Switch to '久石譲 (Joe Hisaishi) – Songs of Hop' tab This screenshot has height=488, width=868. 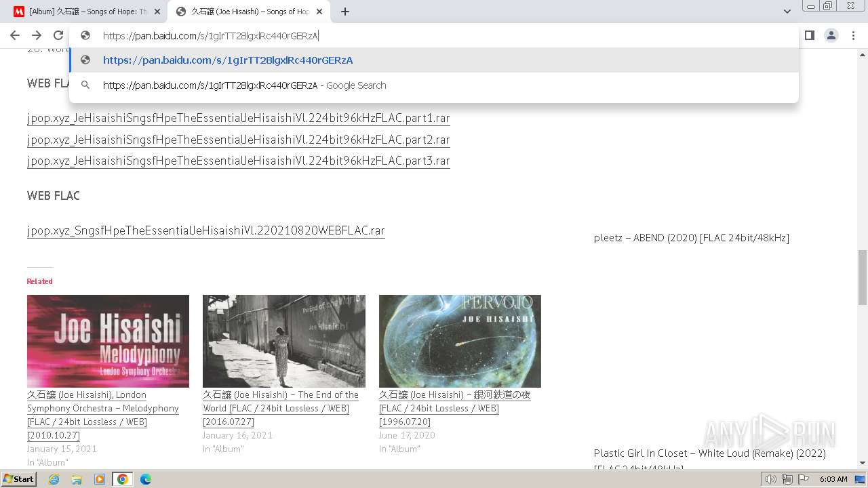(x=250, y=12)
